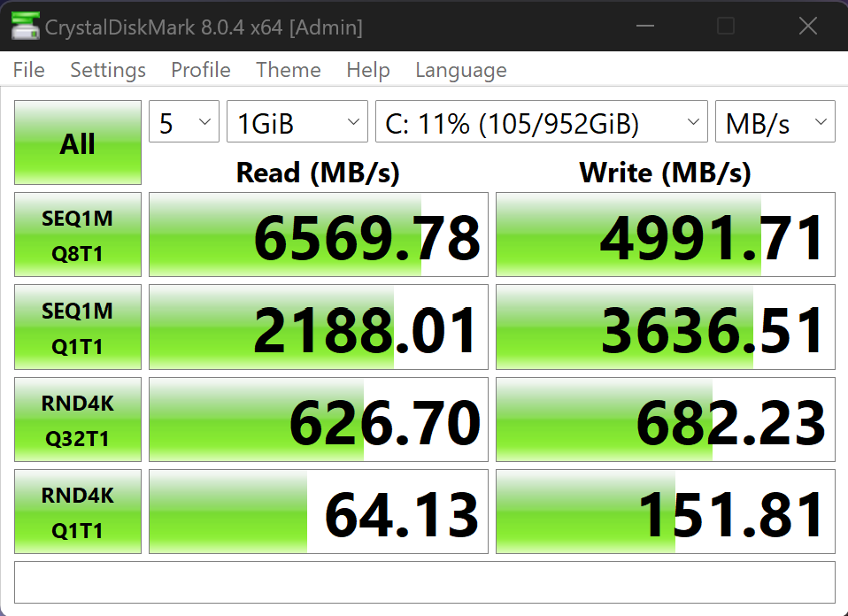Open the File menu
The width and height of the screenshot is (848, 616).
point(28,70)
